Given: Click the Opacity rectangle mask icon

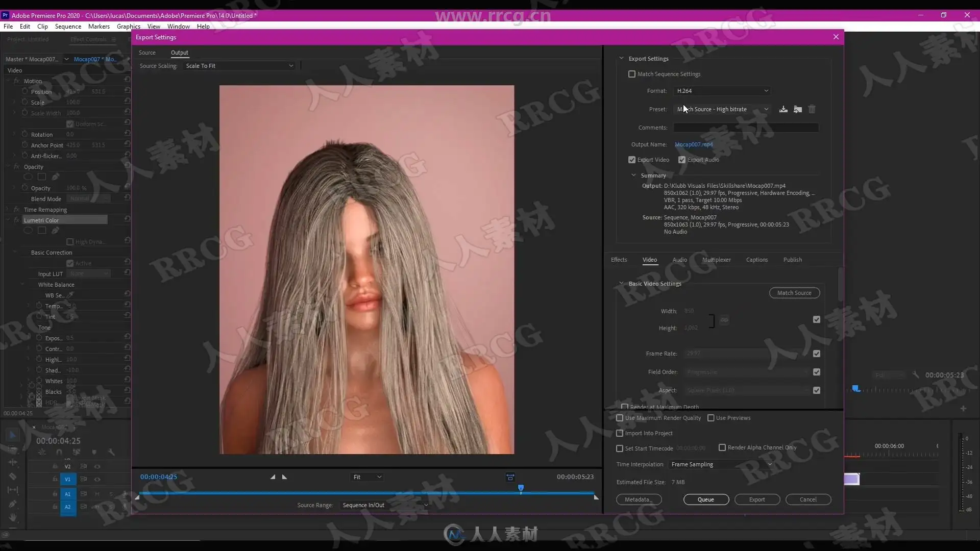Looking at the screenshot, I should point(42,177).
